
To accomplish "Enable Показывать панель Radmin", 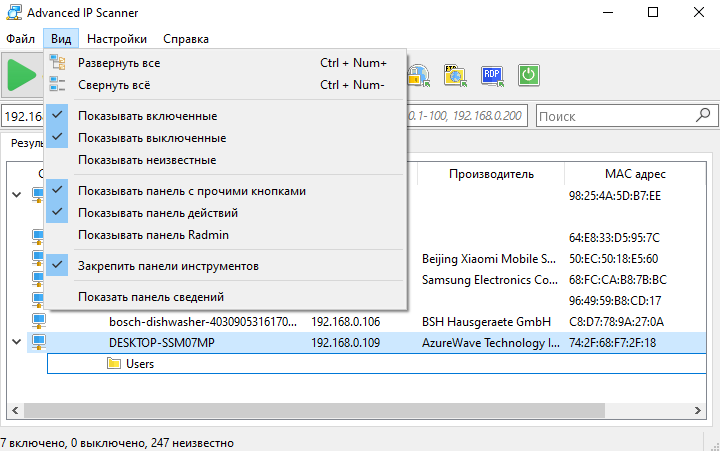I will pos(225,235).
